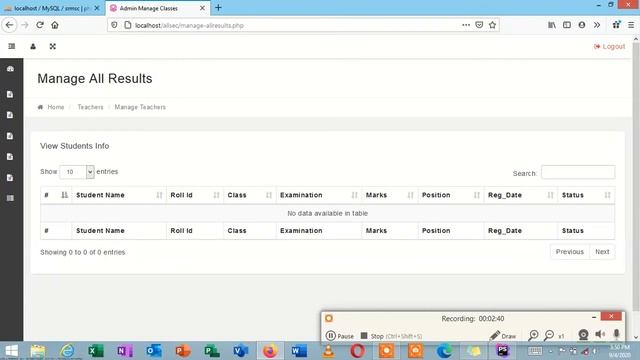Open Opera browser from taskbar
Image resolution: width=640 pixels, height=360 pixels.
(x=357, y=351)
